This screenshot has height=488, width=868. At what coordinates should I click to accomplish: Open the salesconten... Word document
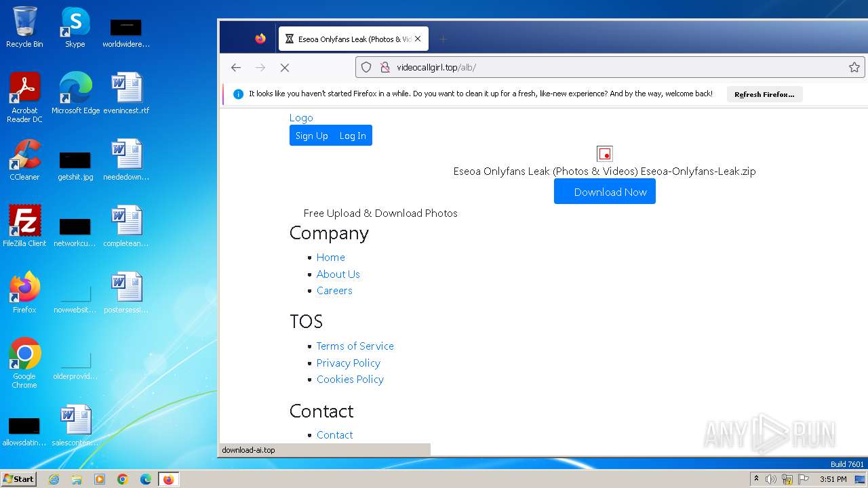click(75, 426)
